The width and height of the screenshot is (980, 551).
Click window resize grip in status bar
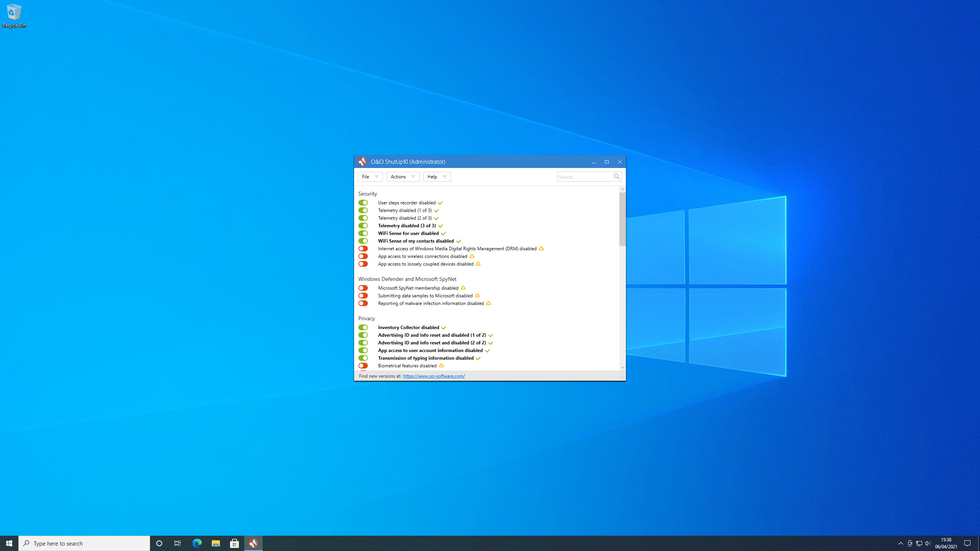pyautogui.click(x=621, y=377)
